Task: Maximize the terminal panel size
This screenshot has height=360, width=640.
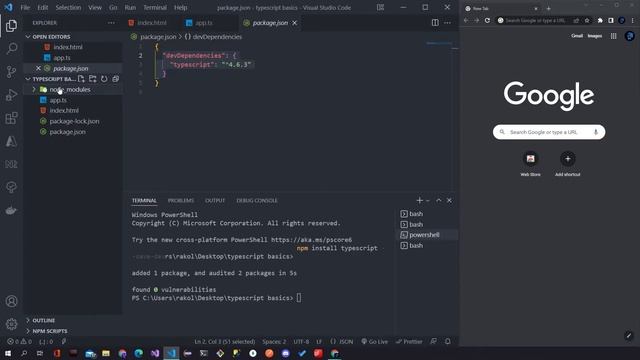Action: point(438,200)
